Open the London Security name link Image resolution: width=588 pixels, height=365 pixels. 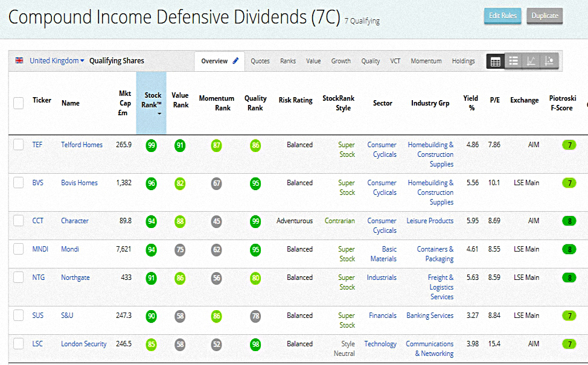coord(84,344)
